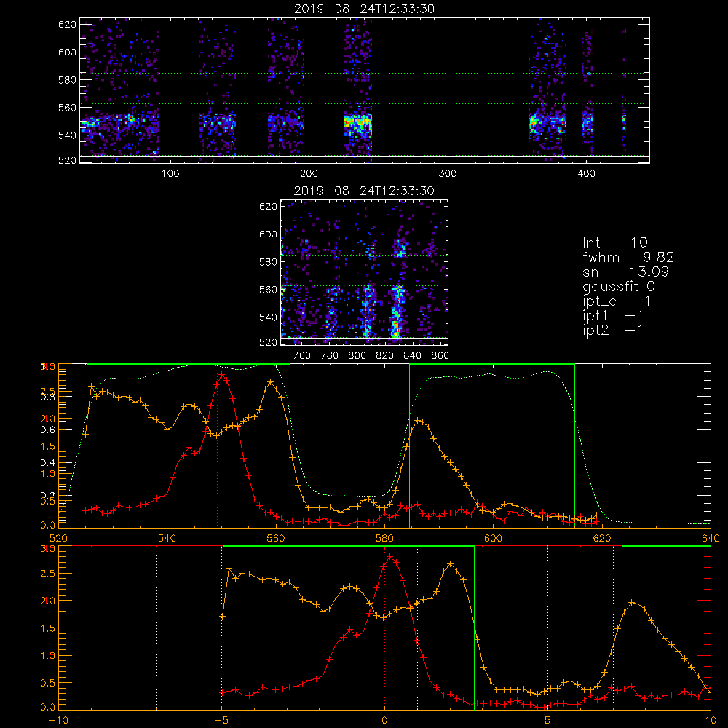Click x-axis label "520" of the upper profile plot

click(58, 538)
